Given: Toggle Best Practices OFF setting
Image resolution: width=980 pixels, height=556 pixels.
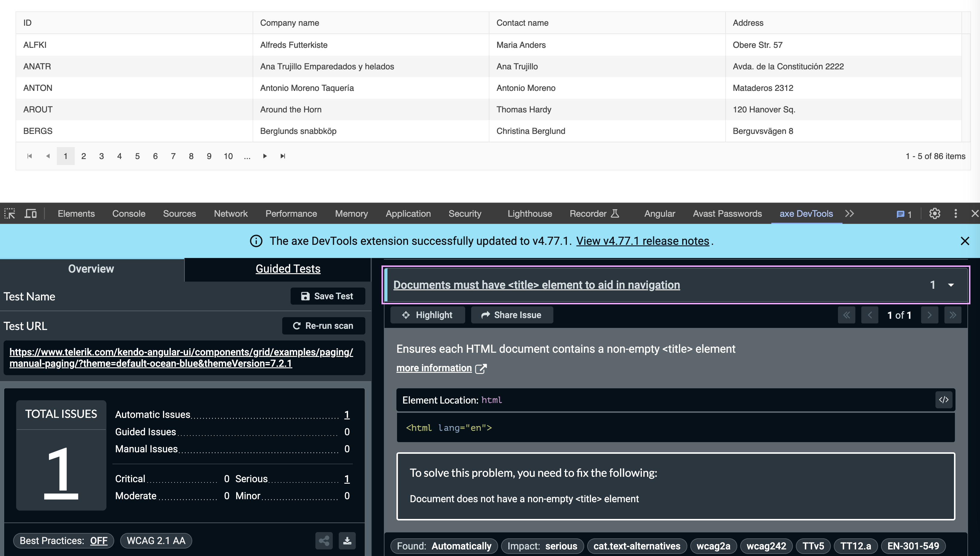Looking at the screenshot, I should (99, 541).
